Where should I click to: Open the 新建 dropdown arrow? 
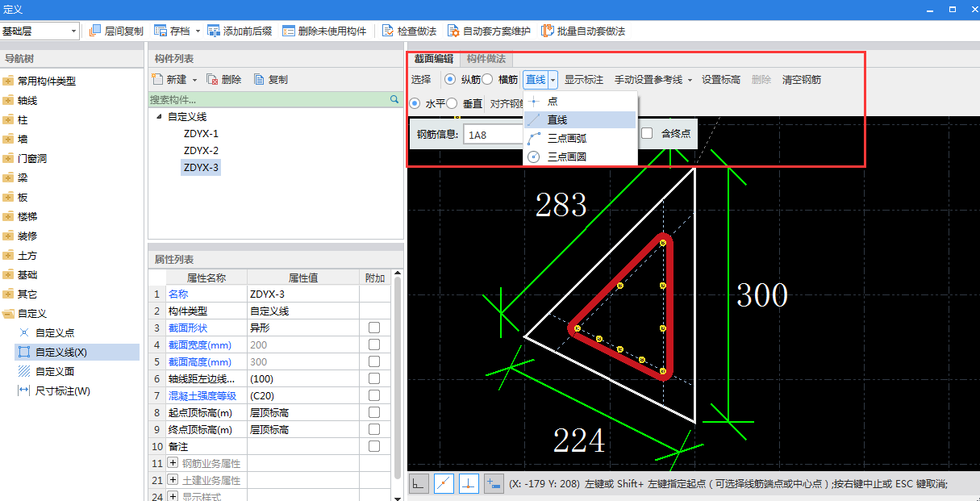(x=194, y=80)
